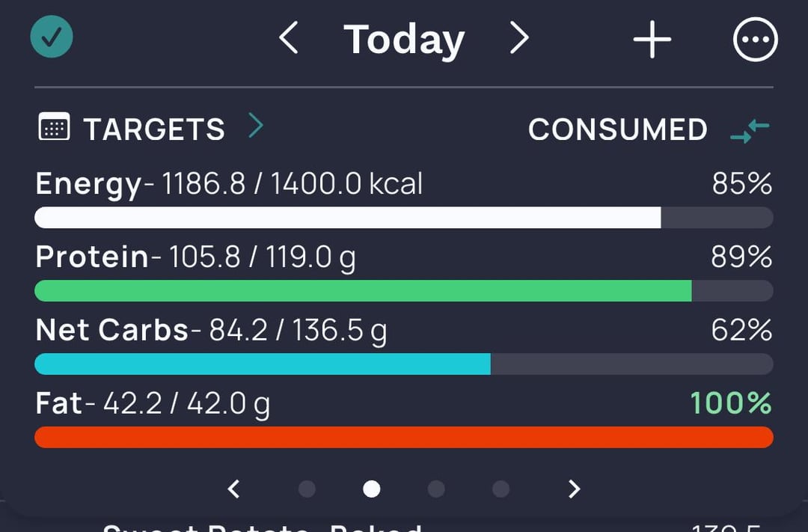Click the red Fat progress bar
The height and width of the screenshot is (532, 808).
(x=404, y=437)
